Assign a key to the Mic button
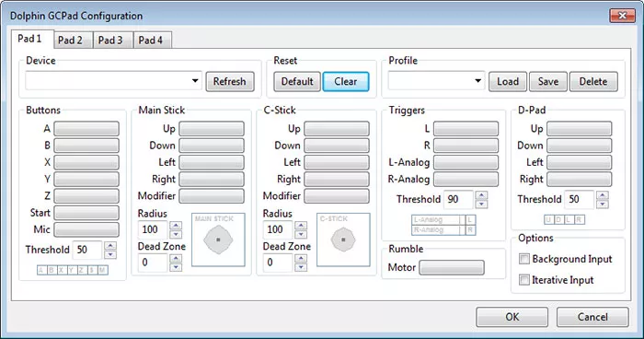Screen dimensions: 644x339 tap(86, 229)
